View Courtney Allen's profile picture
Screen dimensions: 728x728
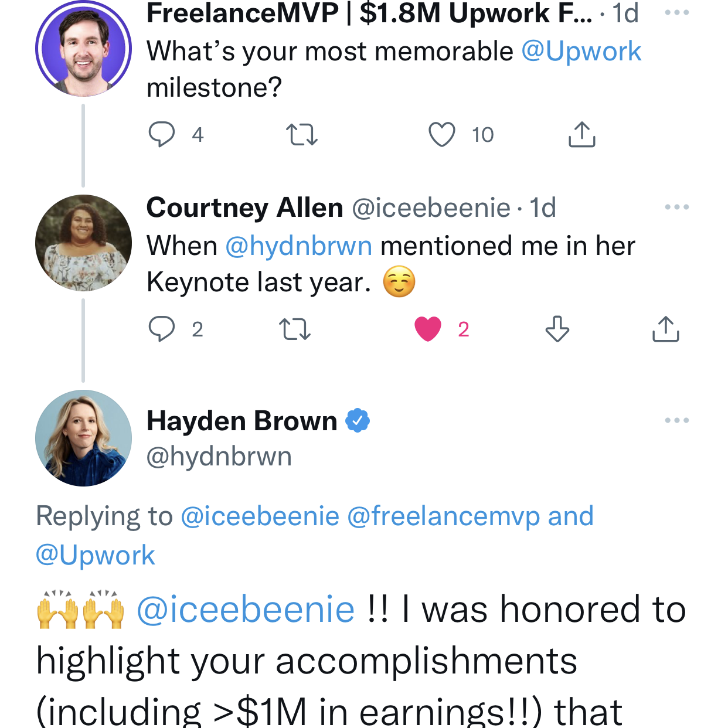(x=83, y=243)
